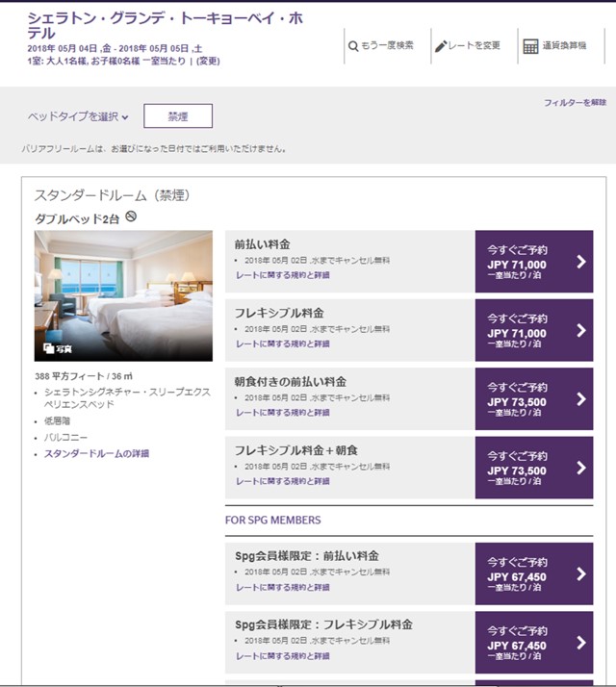The width and height of the screenshot is (616, 687).
Task: Open the currency calculator icon
Action: click(530, 46)
